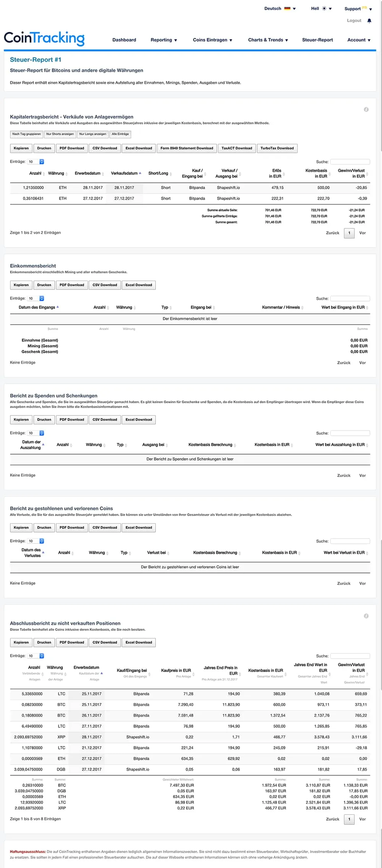Open Einträge dropdown in Abschlussbericht section

pos(36,656)
